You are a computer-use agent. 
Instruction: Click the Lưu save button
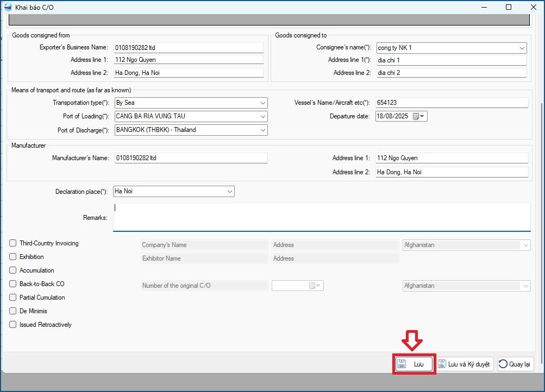point(414,364)
